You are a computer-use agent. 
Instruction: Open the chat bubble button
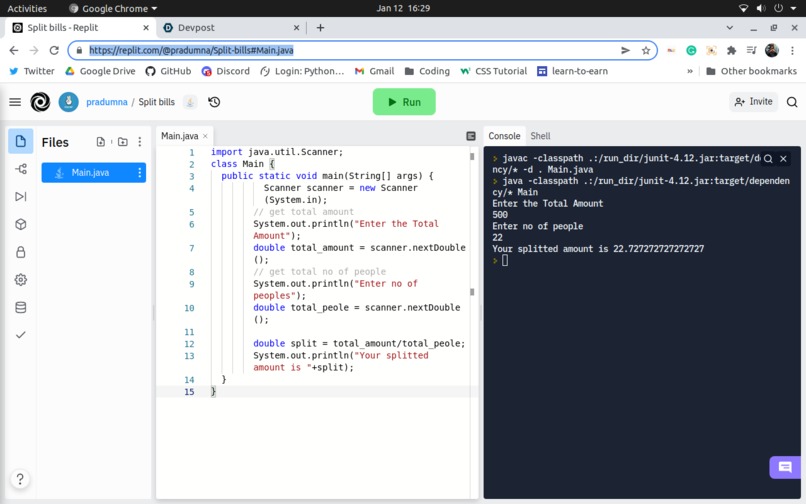click(x=785, y=467)
